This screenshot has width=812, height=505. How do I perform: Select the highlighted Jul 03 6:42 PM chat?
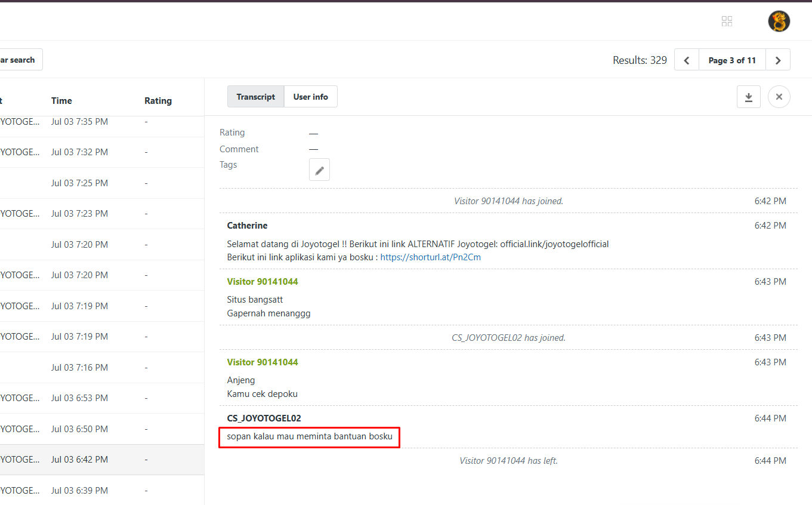pyautogui.click(x=102, y=460)
